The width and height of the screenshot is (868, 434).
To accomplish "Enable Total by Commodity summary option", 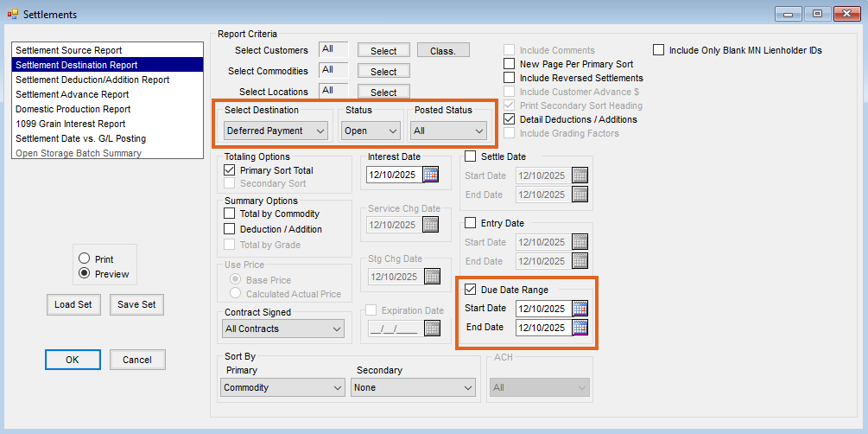I will (229, 214).
